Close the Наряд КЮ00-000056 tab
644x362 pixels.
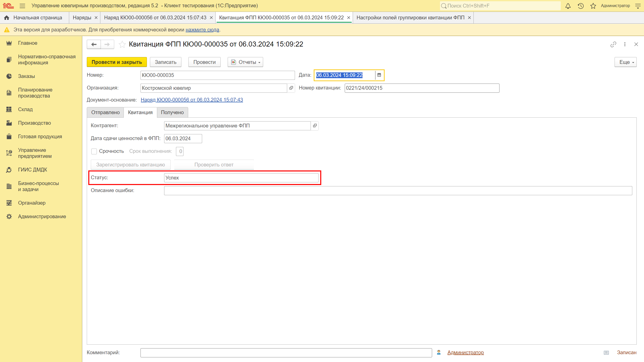pyautogui.click(x=211, y=18)
